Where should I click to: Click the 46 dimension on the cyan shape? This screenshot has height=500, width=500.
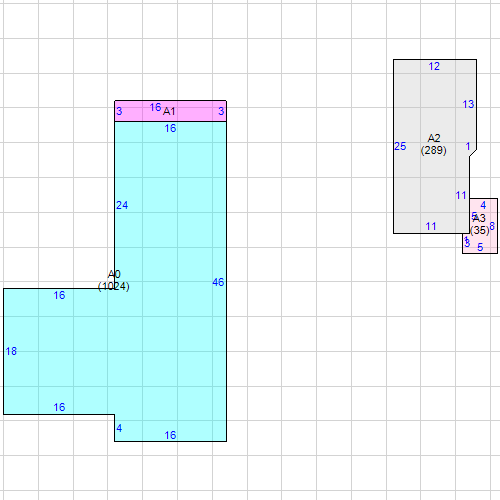click(218, 282)
